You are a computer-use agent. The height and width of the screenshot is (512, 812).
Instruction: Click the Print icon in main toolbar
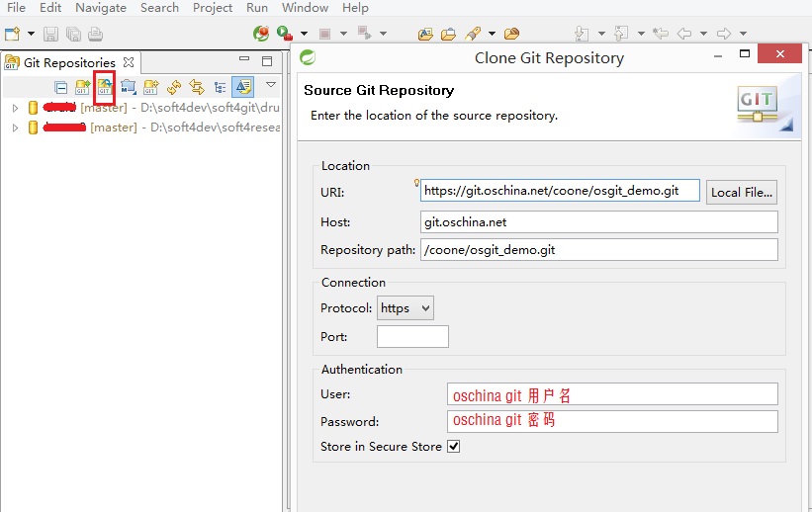(95, 34)
